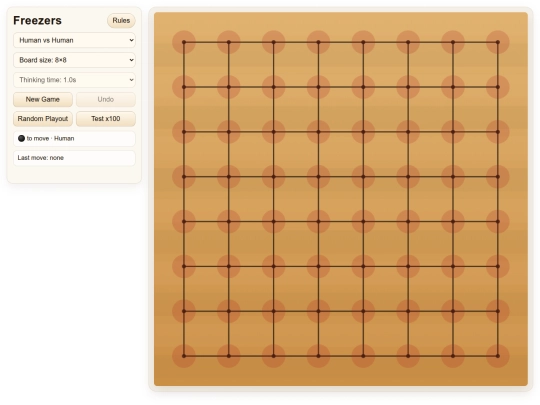540x405 pixels.
Task: Start a New Game
Action: click(x=43, y=100)
